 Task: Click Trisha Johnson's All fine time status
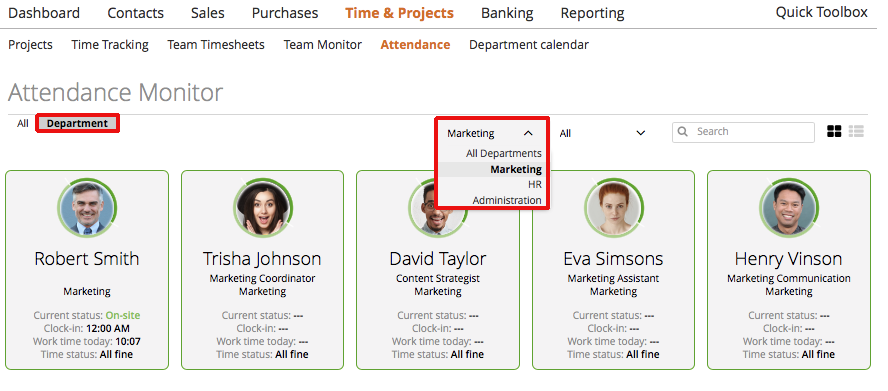292,355
